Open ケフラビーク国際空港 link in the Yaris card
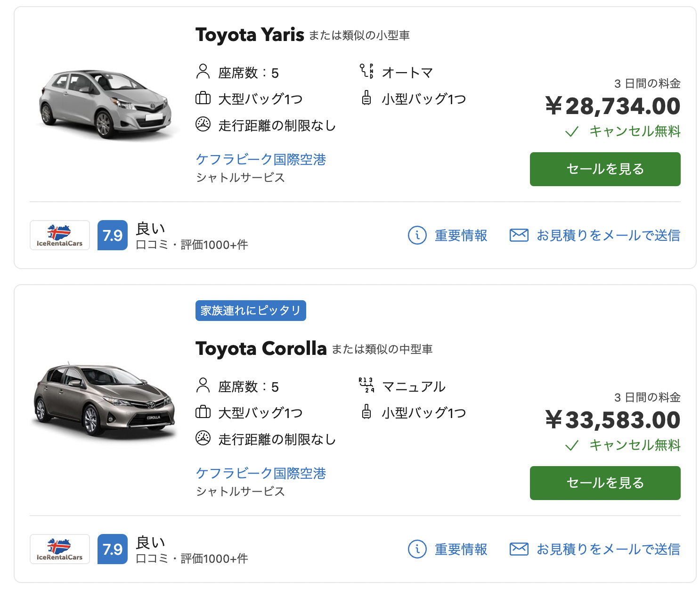The image size is (700, 591). [261, 159]
